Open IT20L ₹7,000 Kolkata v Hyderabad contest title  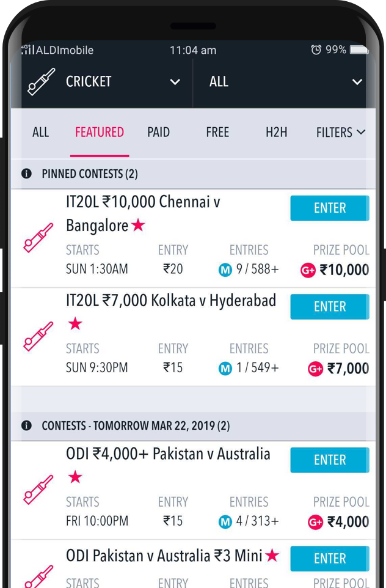click(x=171, y=301)
